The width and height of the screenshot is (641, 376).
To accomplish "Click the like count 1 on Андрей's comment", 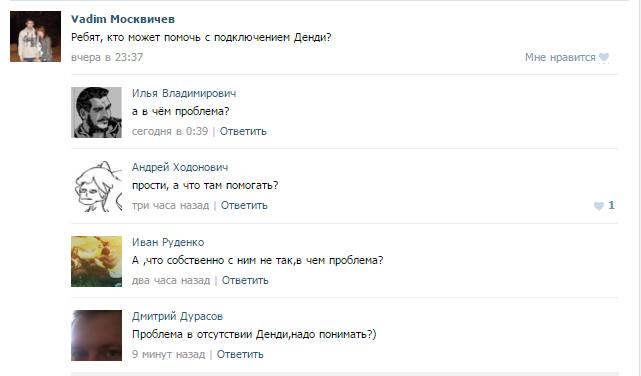I will click(x=611, y=206).
